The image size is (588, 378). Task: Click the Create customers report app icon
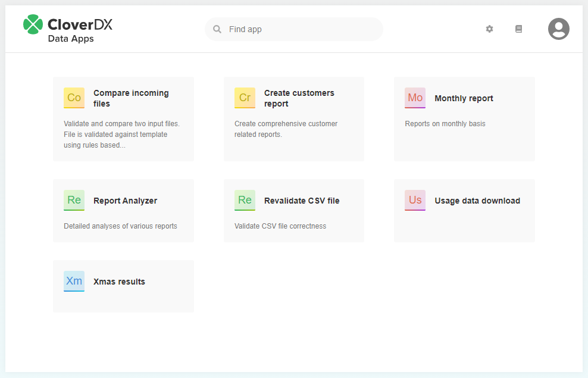pyautogui.click(x=245, y=98)
